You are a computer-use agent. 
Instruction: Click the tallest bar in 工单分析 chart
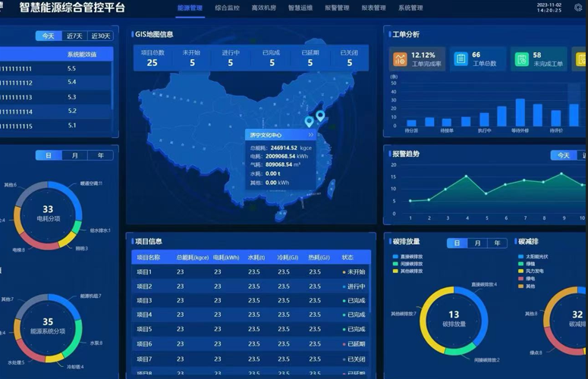(520, 112)
